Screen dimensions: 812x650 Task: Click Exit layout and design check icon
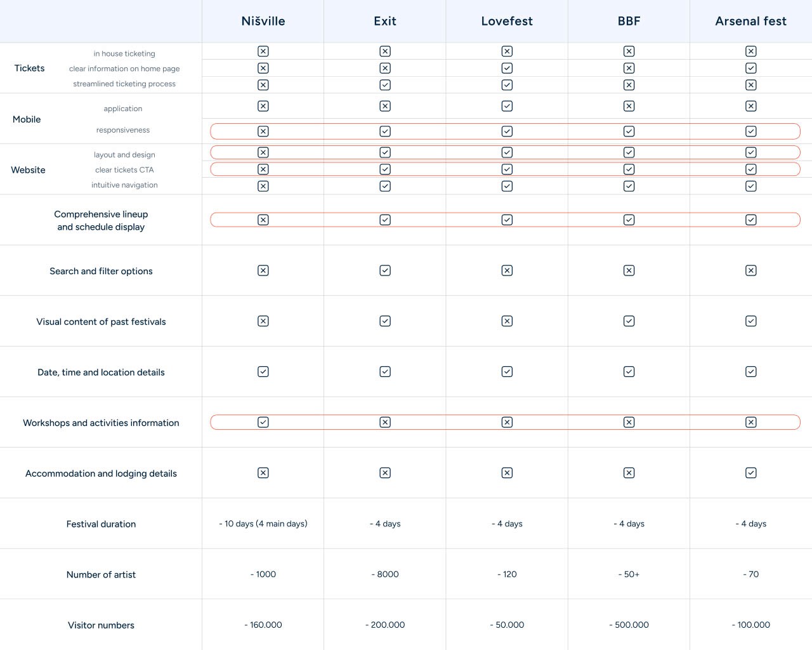click(385, 152)
